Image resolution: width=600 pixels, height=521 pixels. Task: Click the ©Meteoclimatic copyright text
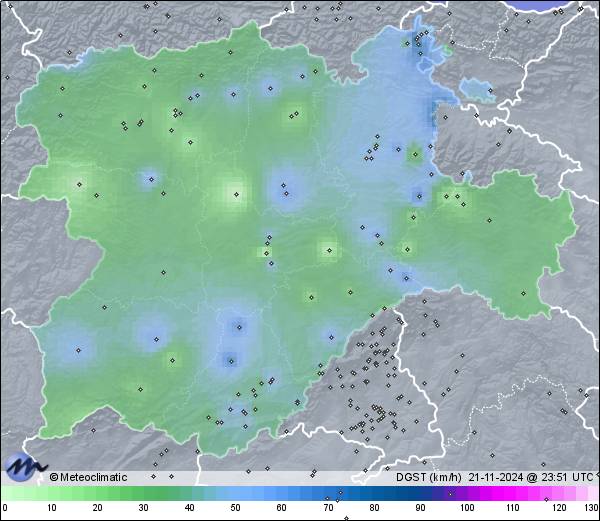coord(88,477)
